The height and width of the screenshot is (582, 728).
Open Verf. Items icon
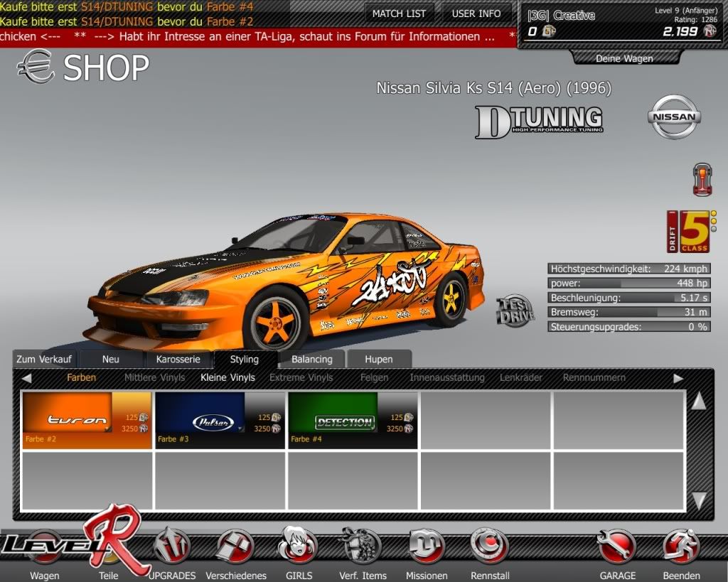coord(363,547)
